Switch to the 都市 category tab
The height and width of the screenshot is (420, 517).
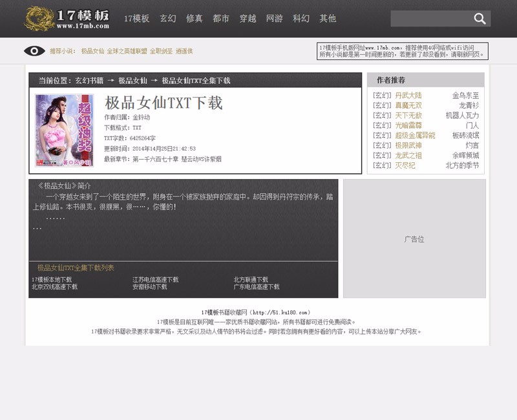pyautogui.click(x=220, y=18)
